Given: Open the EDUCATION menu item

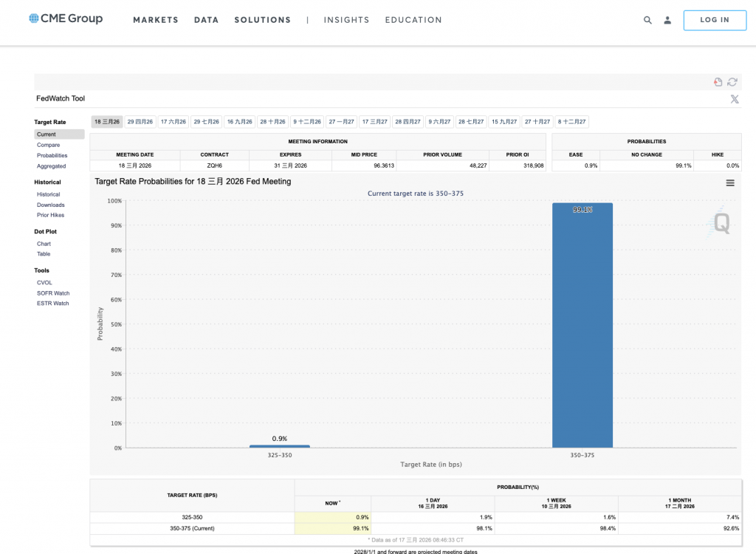Looking at the screenshot, I should (x=413, y=20).
